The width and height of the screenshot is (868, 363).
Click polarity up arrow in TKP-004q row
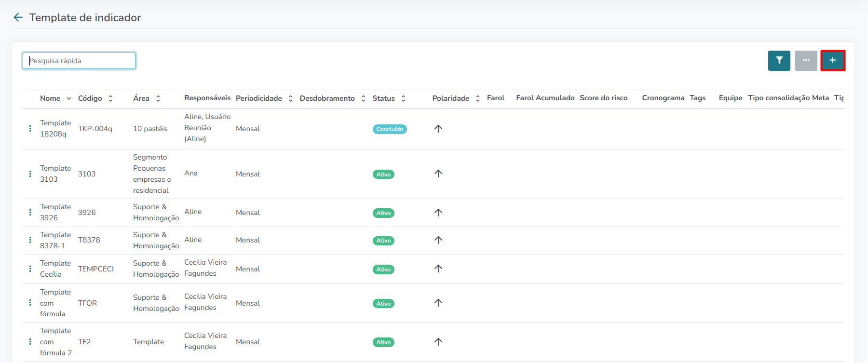coord(438,129)
